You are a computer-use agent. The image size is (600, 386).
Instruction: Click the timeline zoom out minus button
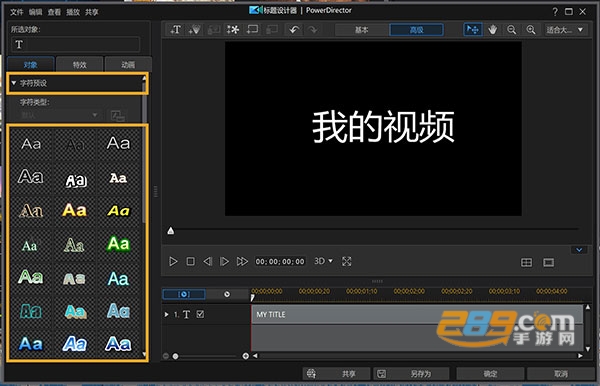(166, 356)
